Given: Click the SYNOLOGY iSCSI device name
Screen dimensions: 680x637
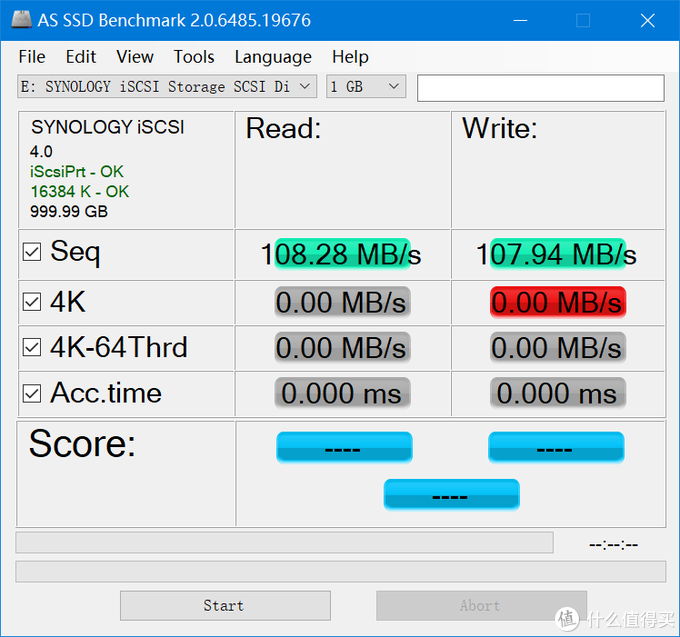Looking at the screenshot, I should 108,127.
